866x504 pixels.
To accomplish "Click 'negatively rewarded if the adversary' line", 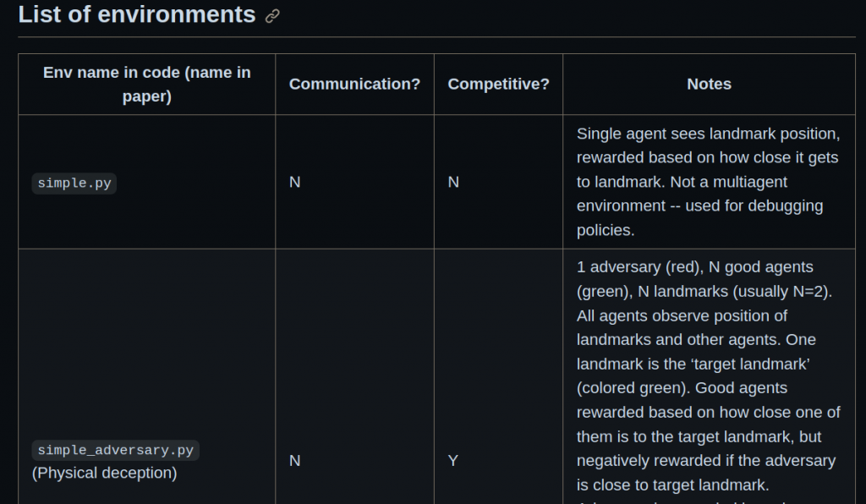I will click(706, 460).
